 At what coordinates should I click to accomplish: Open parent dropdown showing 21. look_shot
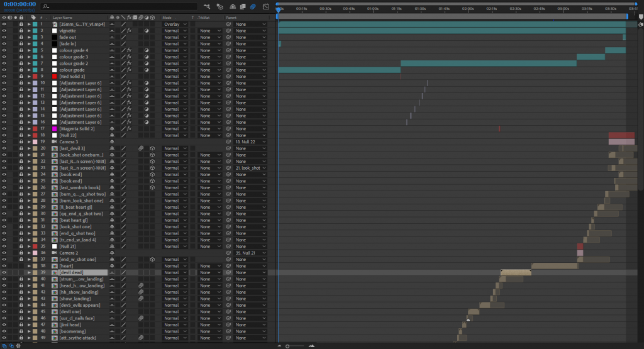coord(250,168)
